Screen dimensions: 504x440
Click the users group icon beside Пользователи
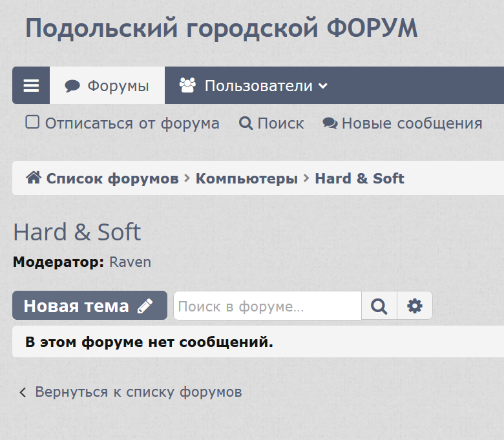187,85
